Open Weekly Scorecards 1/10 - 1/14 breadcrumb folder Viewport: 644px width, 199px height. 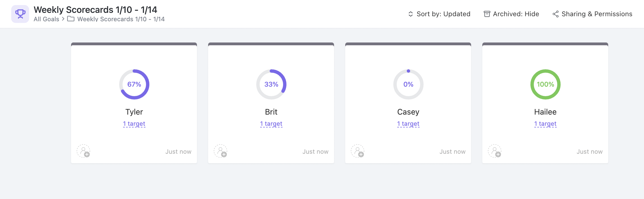coord(121,19)
